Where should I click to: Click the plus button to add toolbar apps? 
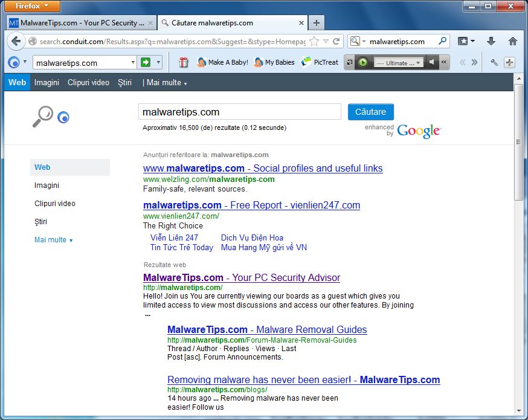509,62
